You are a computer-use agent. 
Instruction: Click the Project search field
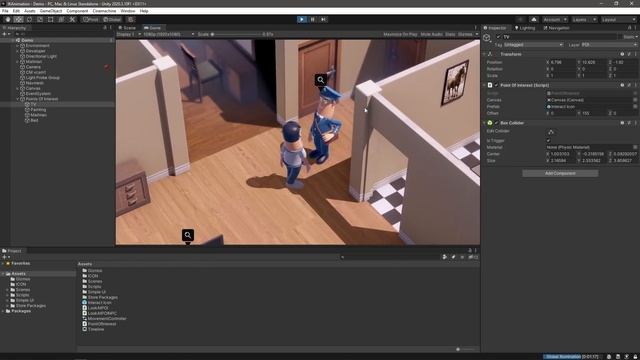click(390, 257)
